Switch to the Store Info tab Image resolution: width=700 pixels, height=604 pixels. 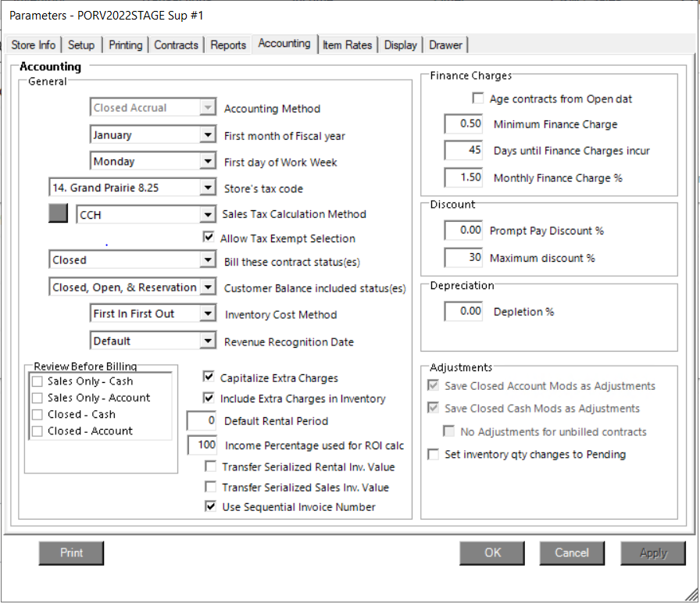click(x=34, y=45)
